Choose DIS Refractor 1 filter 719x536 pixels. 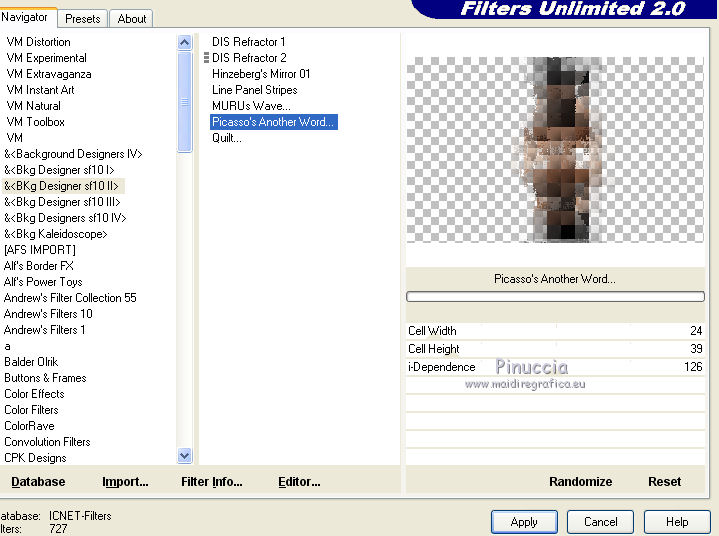pyautogui.click(x=249, y=42)
